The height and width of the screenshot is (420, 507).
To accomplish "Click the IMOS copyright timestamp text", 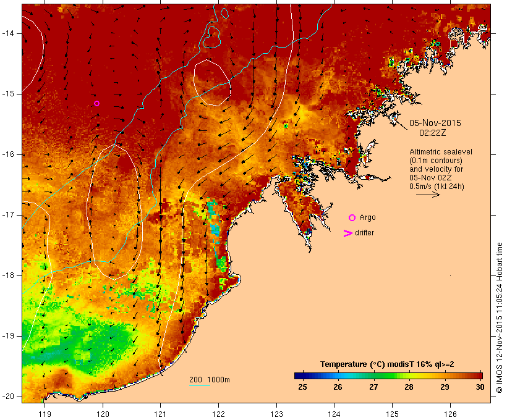I will click(x=499, y=317).
